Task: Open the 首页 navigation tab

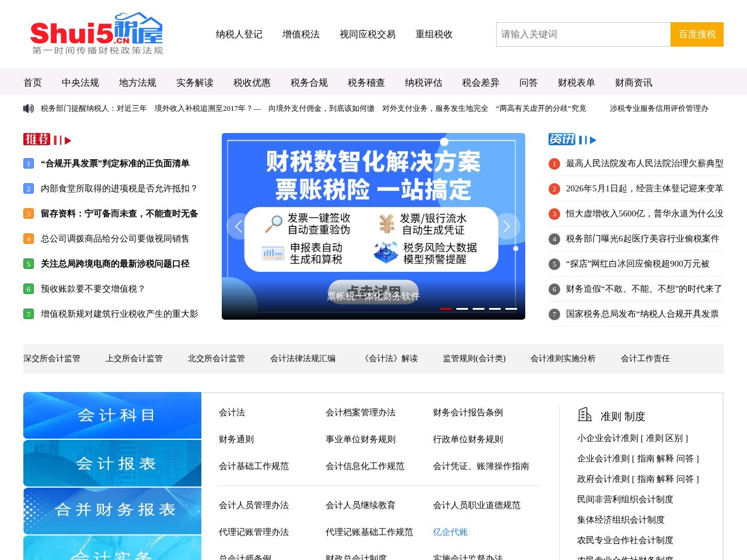Action: coord(33,83)
